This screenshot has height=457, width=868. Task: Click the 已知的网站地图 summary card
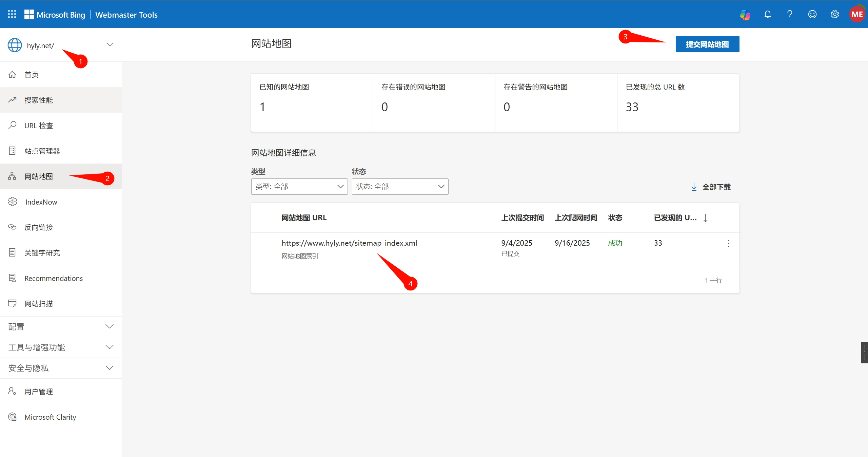pyautogui.click(x=312, y=102)
